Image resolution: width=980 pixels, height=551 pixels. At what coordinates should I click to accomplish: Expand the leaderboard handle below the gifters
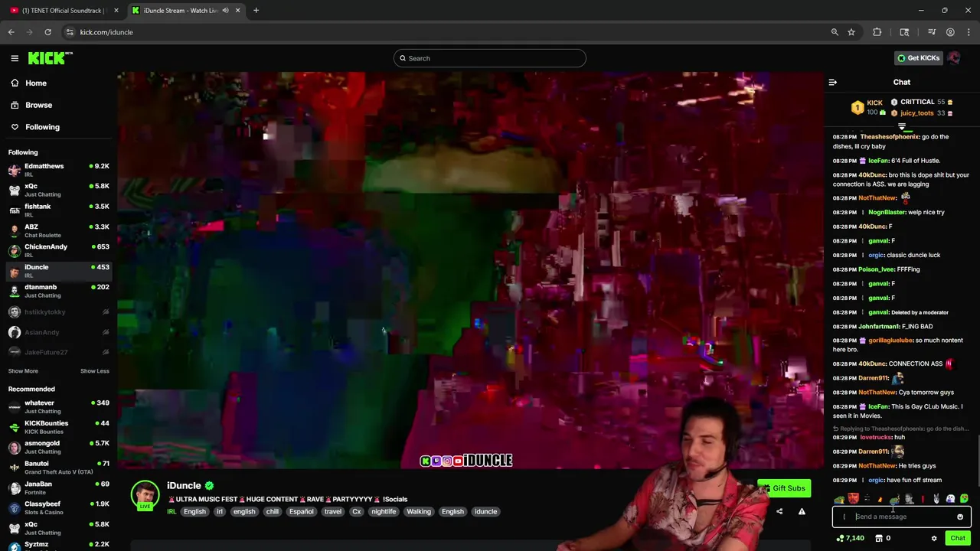[902, 127]
